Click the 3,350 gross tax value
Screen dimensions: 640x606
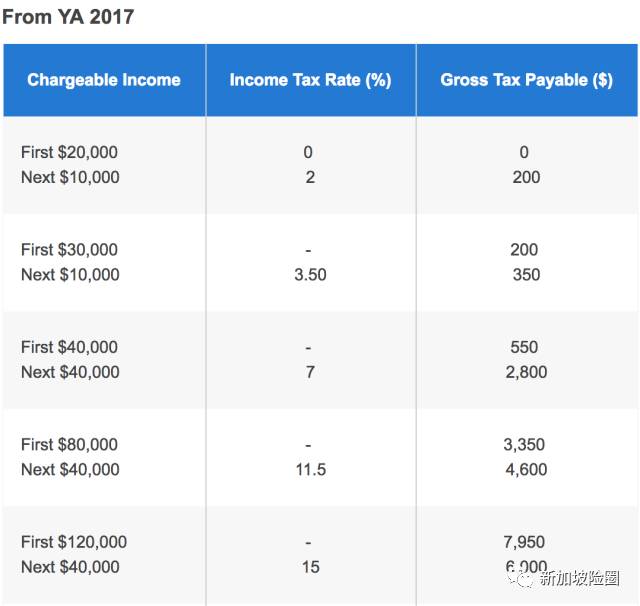[524, 444]
